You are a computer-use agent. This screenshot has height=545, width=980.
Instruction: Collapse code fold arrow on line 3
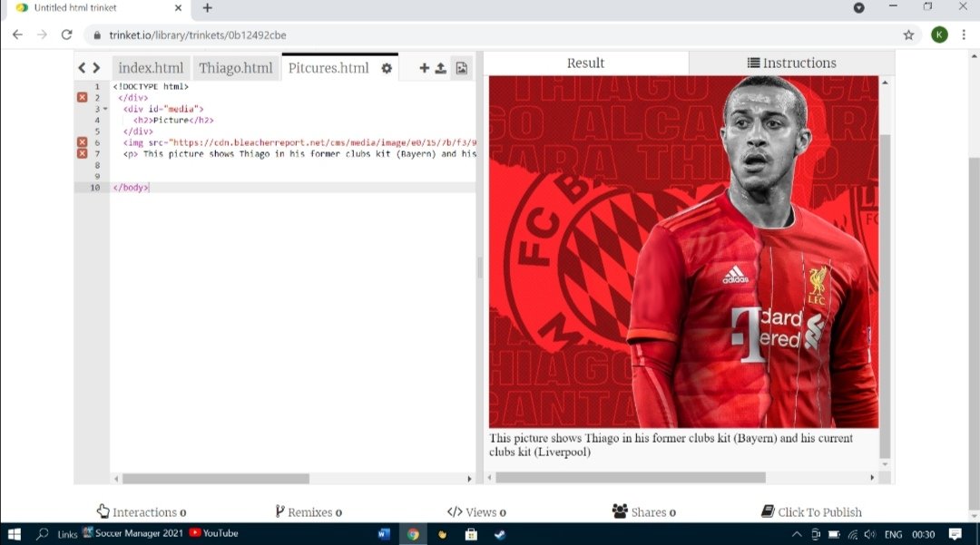[105, 109]
